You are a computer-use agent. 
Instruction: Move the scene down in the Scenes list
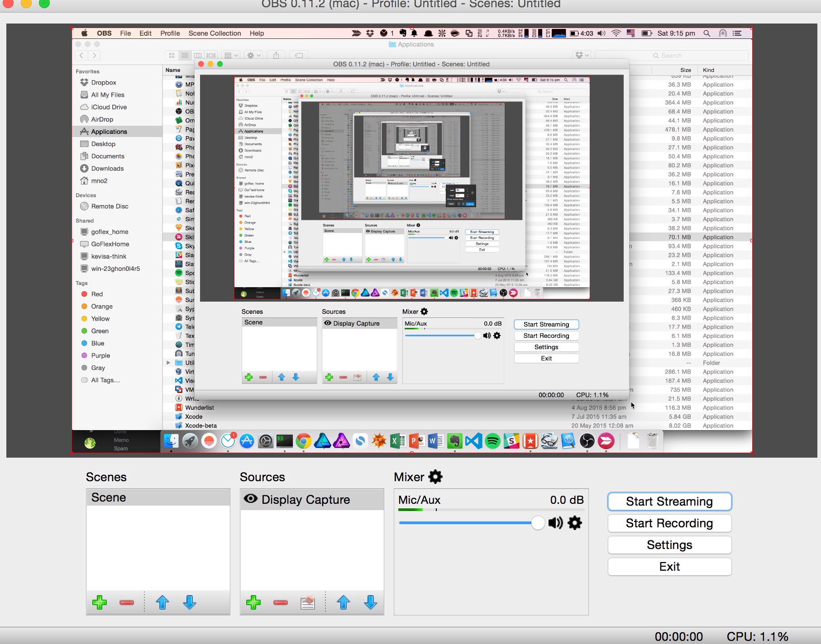(190, 602)
